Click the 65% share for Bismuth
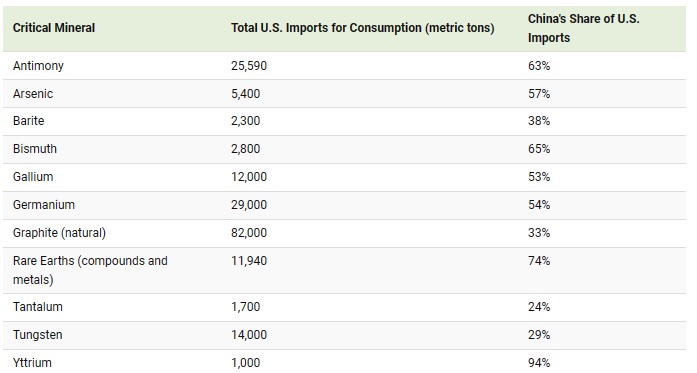697x373 pixels. point(539,149)
